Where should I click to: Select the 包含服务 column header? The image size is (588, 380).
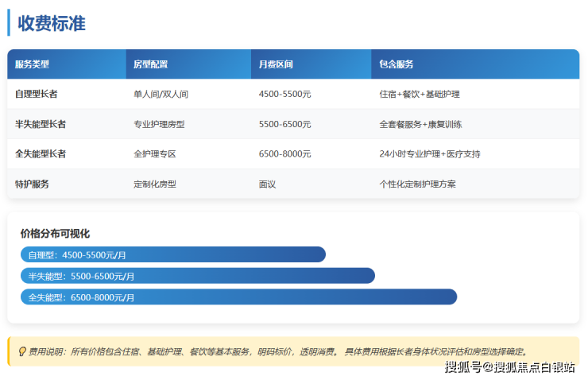pos(396,64)
